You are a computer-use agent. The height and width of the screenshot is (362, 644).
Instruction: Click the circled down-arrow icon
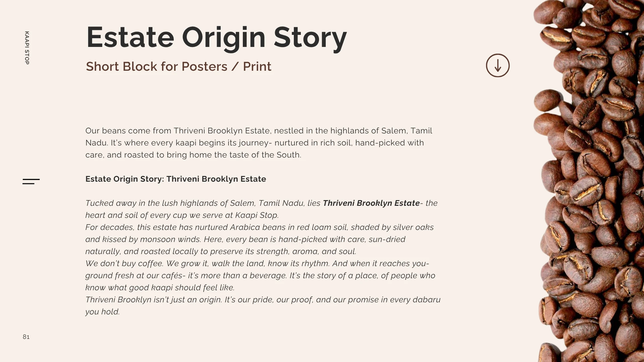[497, 66]
